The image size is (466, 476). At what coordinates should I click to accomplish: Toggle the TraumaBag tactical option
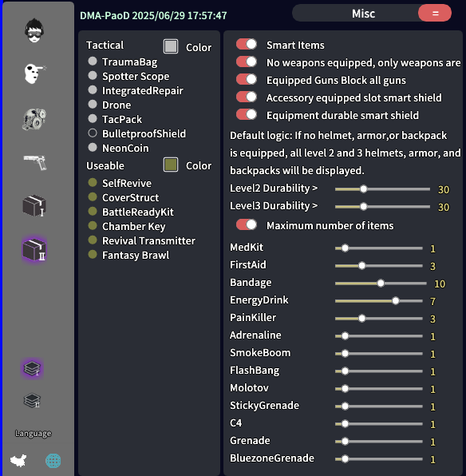coord(93,61)
